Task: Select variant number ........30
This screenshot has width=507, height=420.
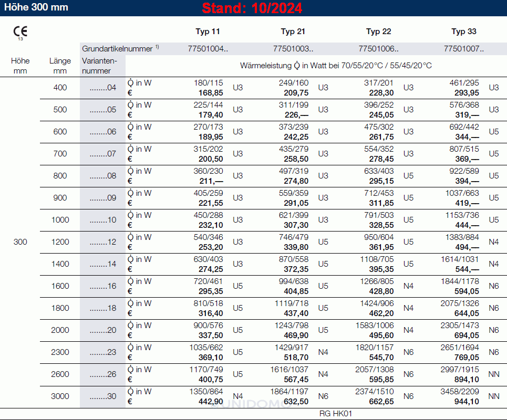Action: (103, 396)
